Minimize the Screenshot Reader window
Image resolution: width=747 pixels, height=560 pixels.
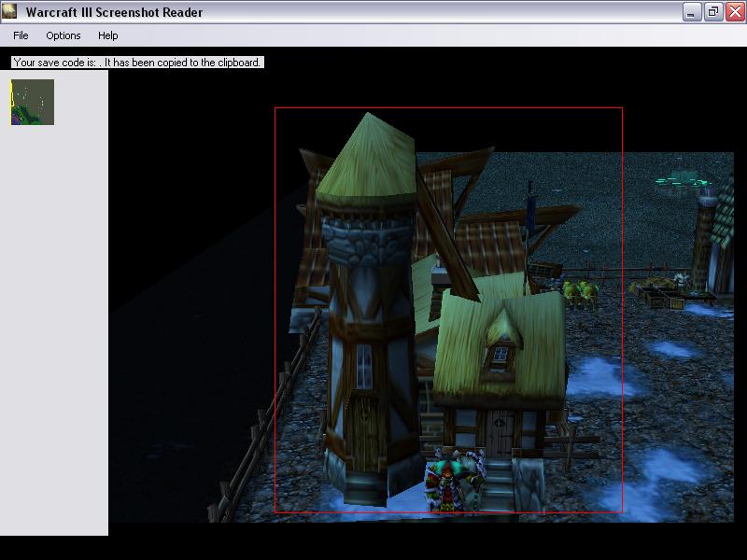pos(692,12)
